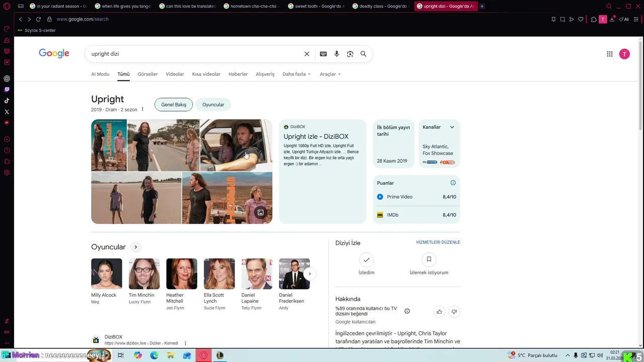
Task: Open the three-dot menu beside Upright title
Action: [x=142, y=109]
